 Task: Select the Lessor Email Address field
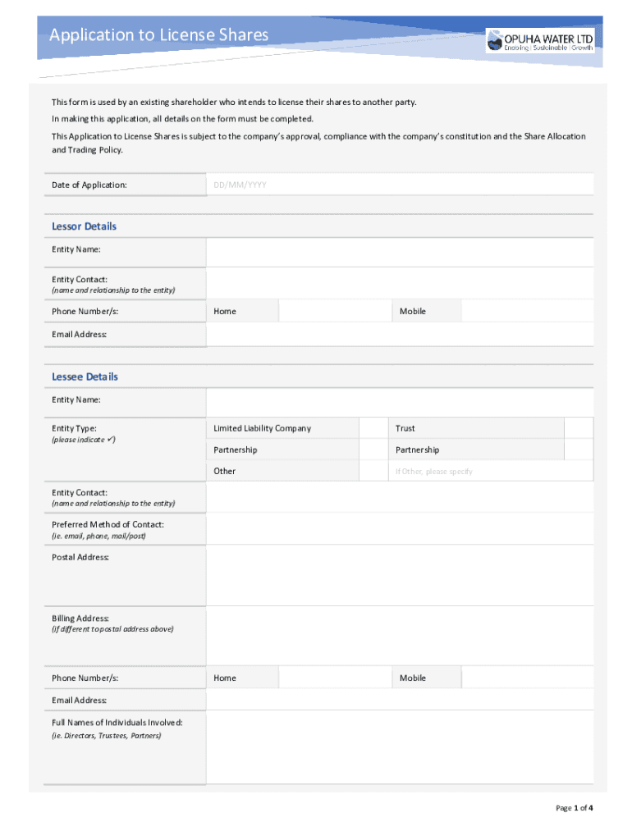(399, 335)
